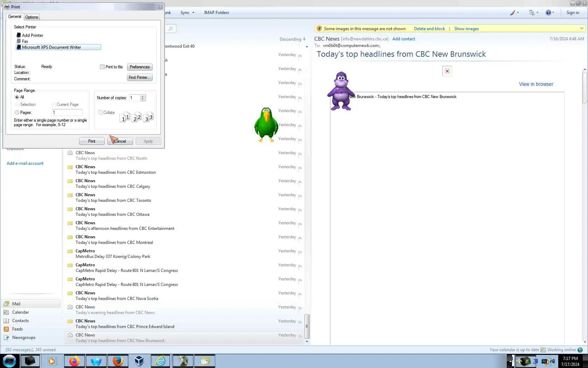Image resolution: width=588 pixels, height=368 pixels.
Task: Open printer Preferences
Action: click(140, 67)
